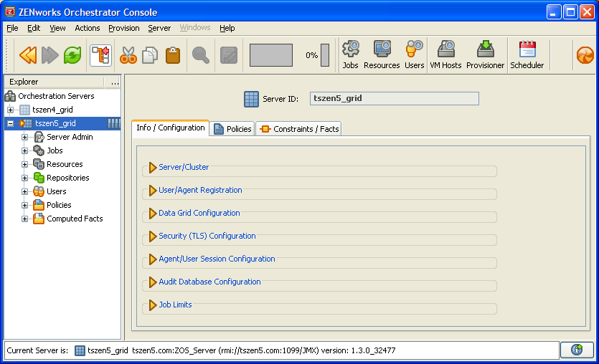Expand the Job Limits section
This screenshot has width=599, height=364.
[x=153, y=305]
